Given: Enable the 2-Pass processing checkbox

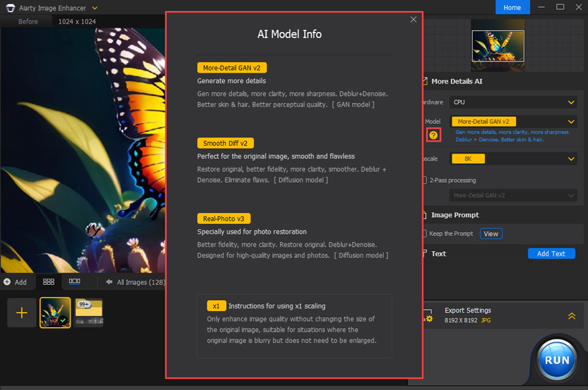Looking at the screenshot, I should [x=425, y=180].
